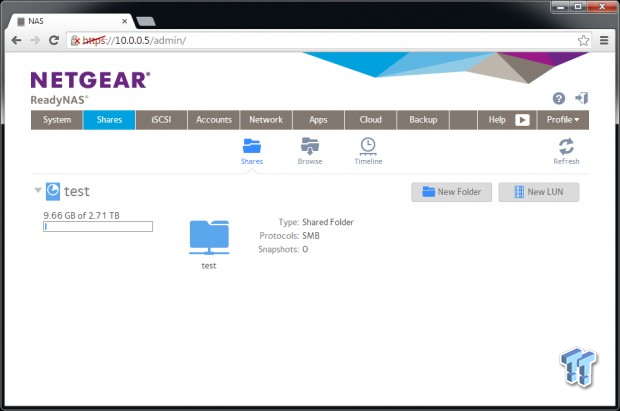The width and height of the screenshot is (620, 411).
Task: Click the NETGEAR logo
Action: [91, 80]
